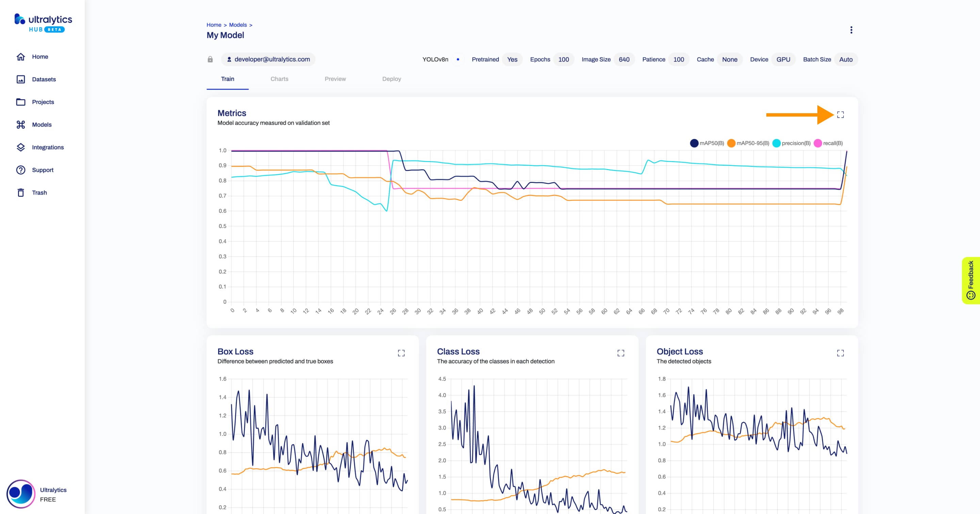This screenshot has height=514, width=980.
Task: Click the Models icon in sidebar
Action: pos(21,124)
